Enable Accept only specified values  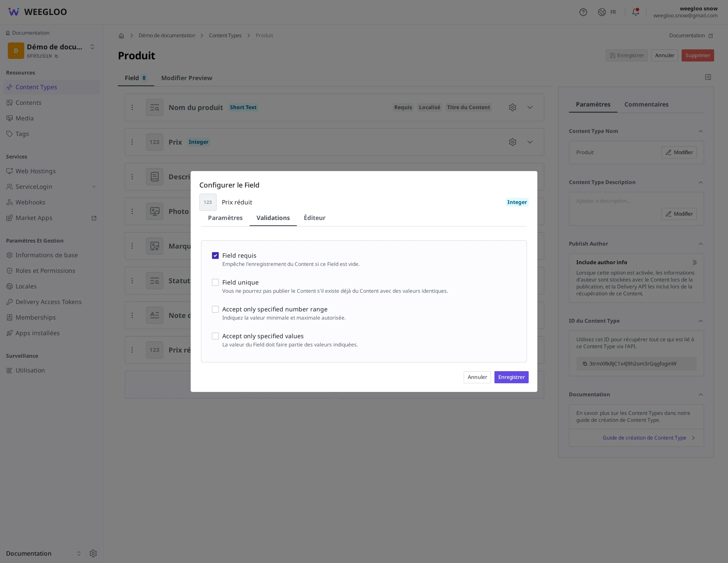point(215,336)
